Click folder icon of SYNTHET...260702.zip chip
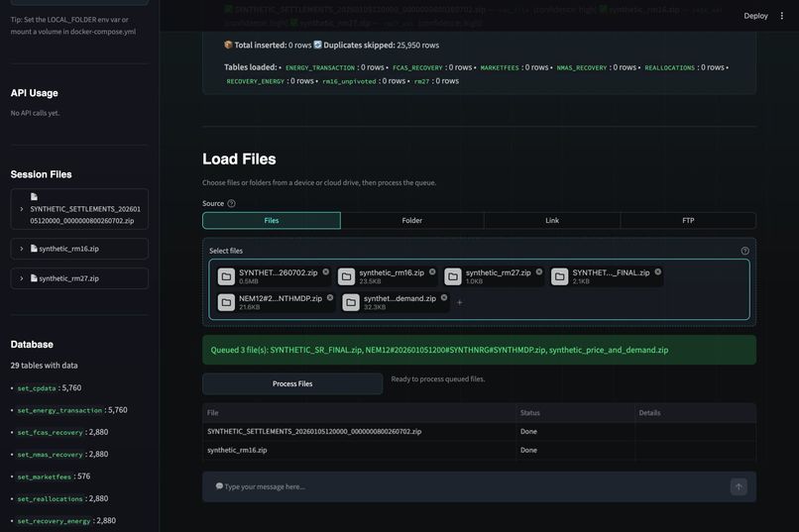The image size is (799, 532). pyautogui.click(x=226, y=276)
